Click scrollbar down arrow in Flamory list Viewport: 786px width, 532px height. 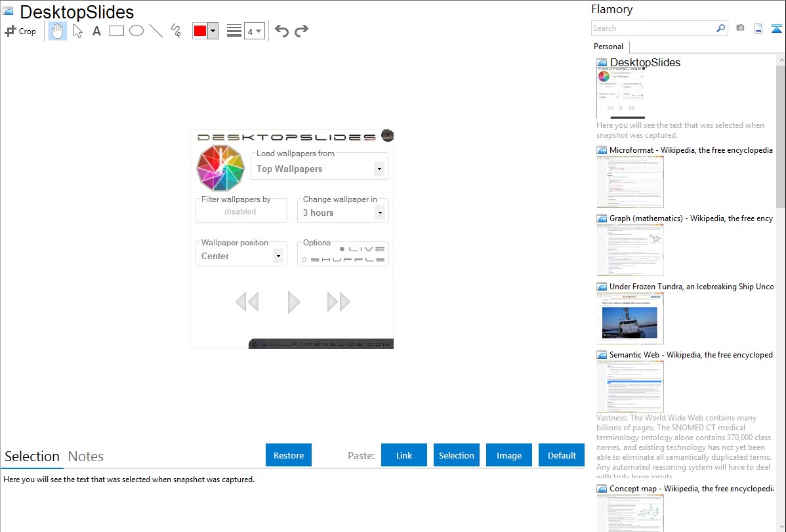(781, 527)
